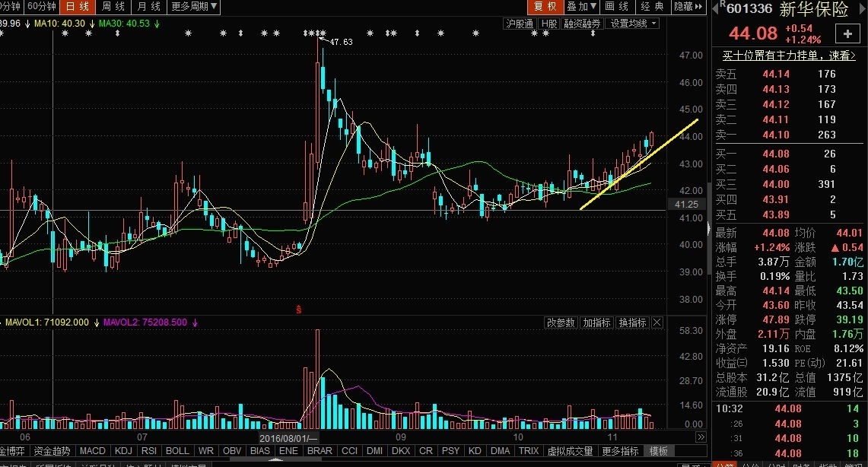This screenshot has width=868, height=467.
Task: Click the stock code 601336
Action: [749, 8]
